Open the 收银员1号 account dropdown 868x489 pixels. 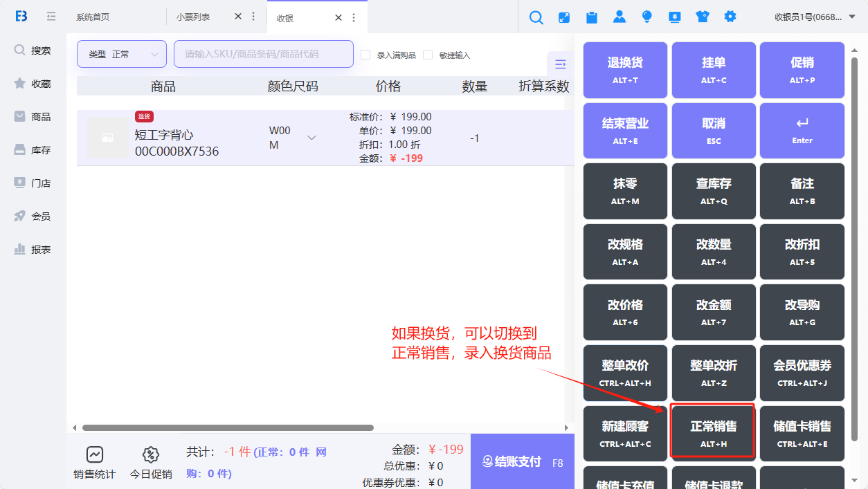pos(815,17)
